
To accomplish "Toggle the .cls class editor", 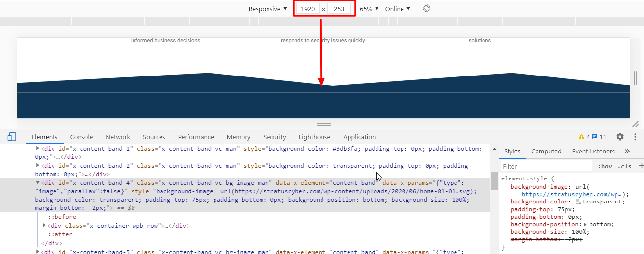I will (624, 166).
